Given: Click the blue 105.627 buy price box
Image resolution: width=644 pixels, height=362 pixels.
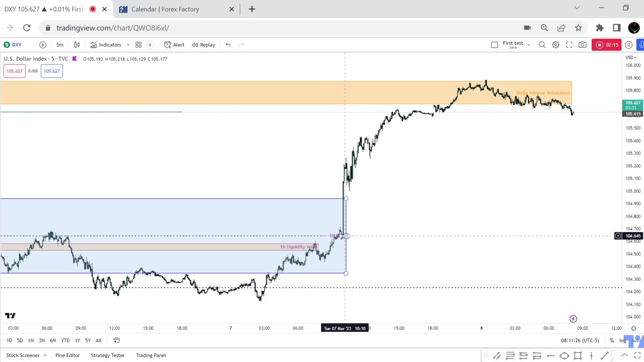Looking at the screenshot, I should [51, 71].
